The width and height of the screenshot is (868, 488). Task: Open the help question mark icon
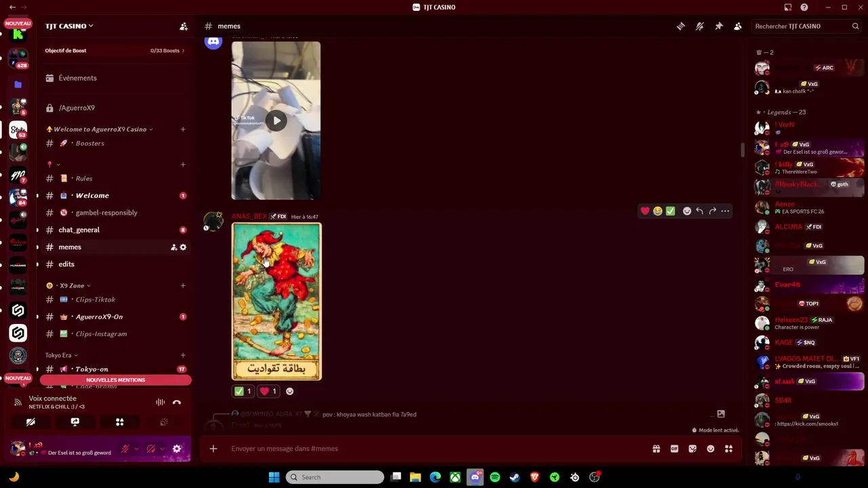(804, 7)
